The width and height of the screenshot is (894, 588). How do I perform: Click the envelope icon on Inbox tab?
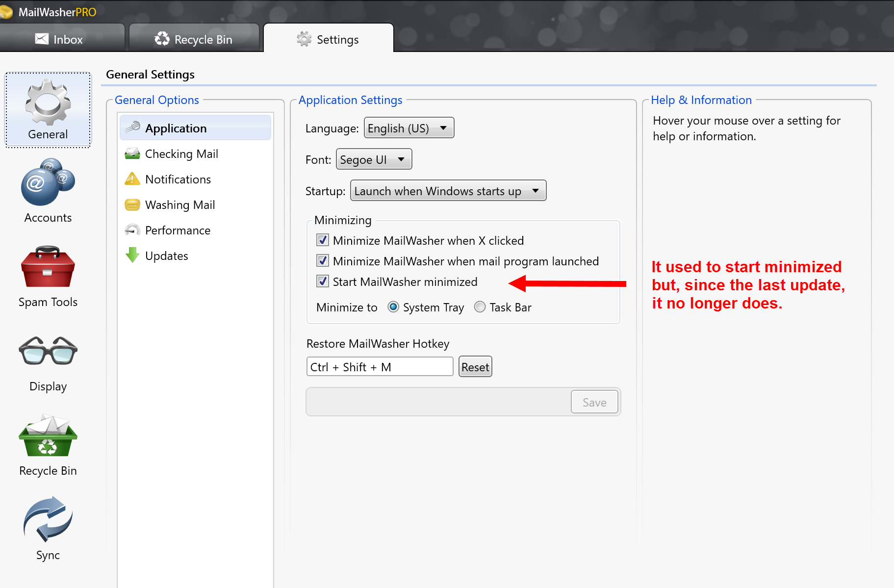(x=42, y=39)
